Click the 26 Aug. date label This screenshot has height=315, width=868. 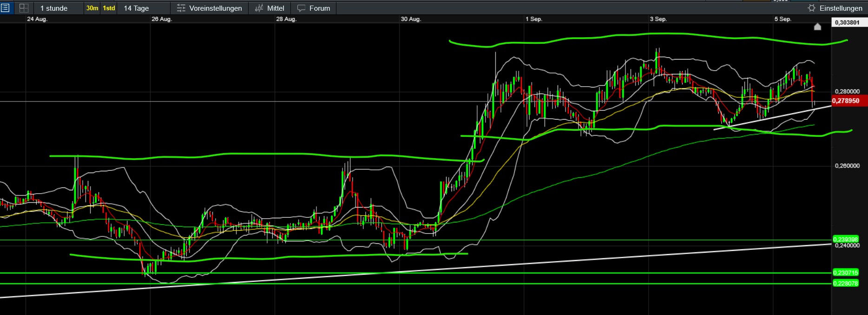pos(162,19)
